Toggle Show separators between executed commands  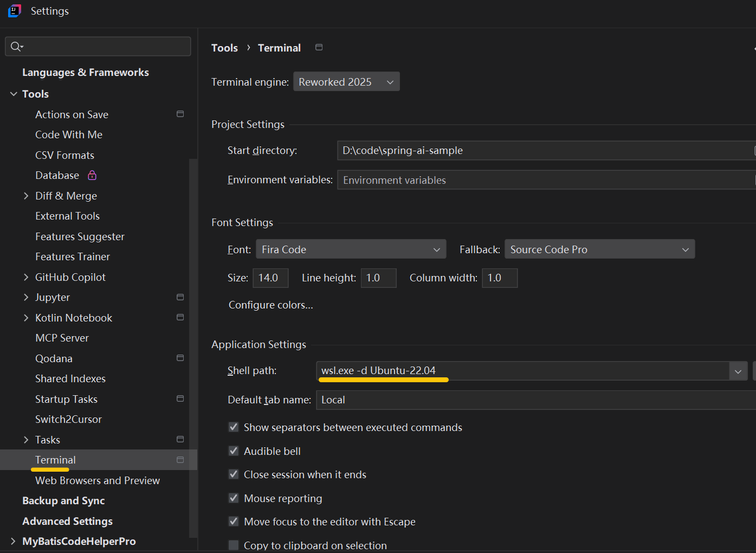pyautogui.click(x=234, y=427)
